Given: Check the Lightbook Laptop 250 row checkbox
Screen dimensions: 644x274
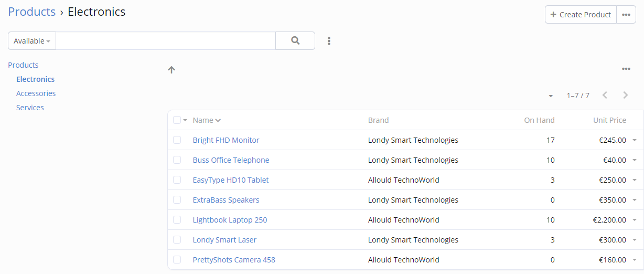Looking at the screenshot, I should point(177,219).
